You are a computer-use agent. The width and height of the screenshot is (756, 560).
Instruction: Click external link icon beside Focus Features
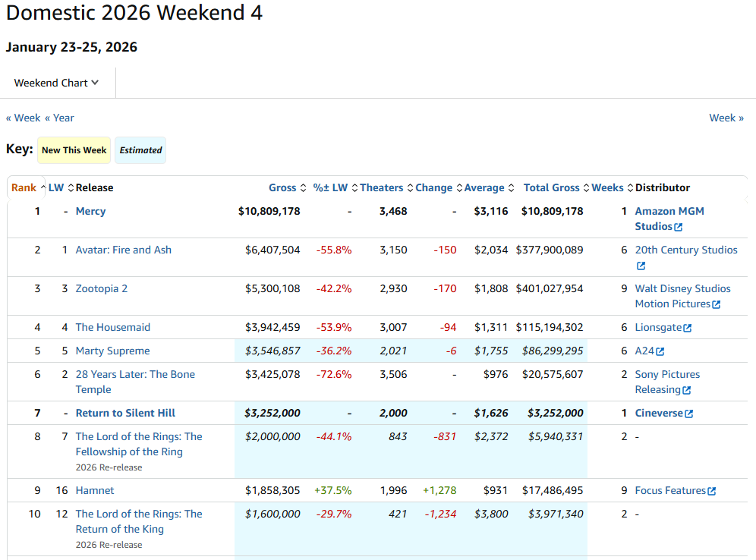click(711, 491)
